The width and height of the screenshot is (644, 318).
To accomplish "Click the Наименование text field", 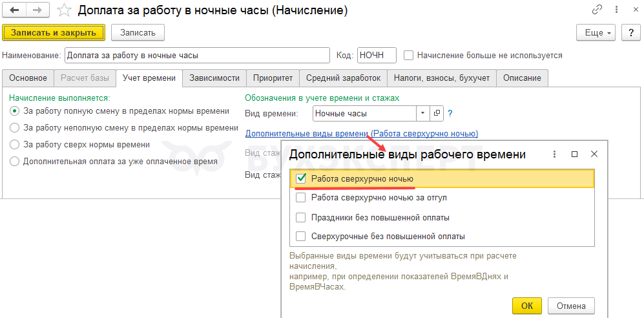I will (x=198, y=56).
